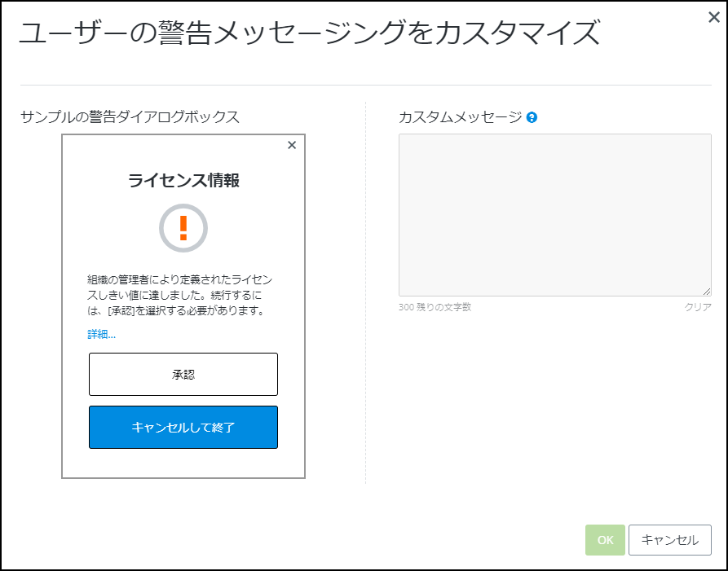The image size is (728, 571).
Task: Click into the カスタムメッセージ text area
Action: pyautogui.click(x=555, y=215)
